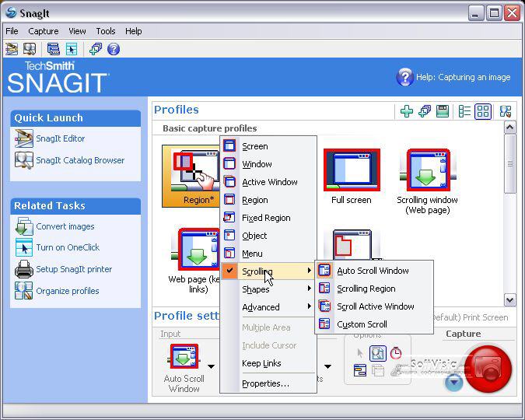
Task: Open the Tools menu
Action: (106, 31)
